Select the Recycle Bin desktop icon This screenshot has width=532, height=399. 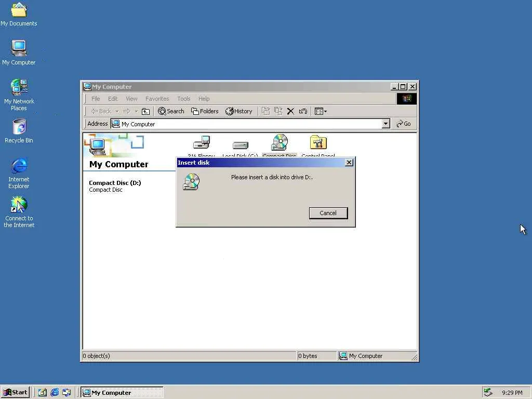pyautogui.click(x=19, y=130)
